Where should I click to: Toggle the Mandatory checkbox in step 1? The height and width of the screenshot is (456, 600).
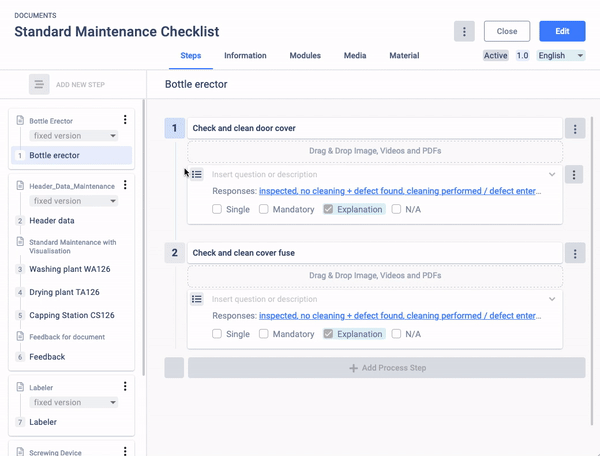pyautogui.click(x=264, y=209)
